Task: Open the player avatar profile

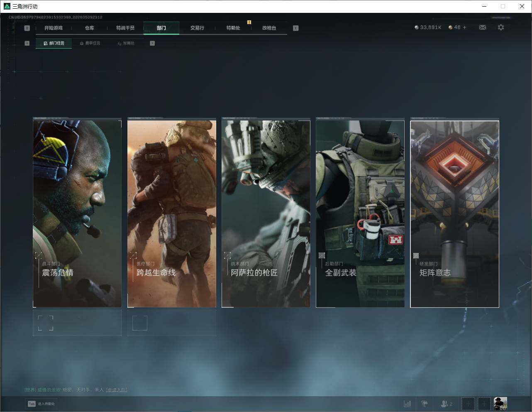Action: pyautogui.click(x=500, y=404)
